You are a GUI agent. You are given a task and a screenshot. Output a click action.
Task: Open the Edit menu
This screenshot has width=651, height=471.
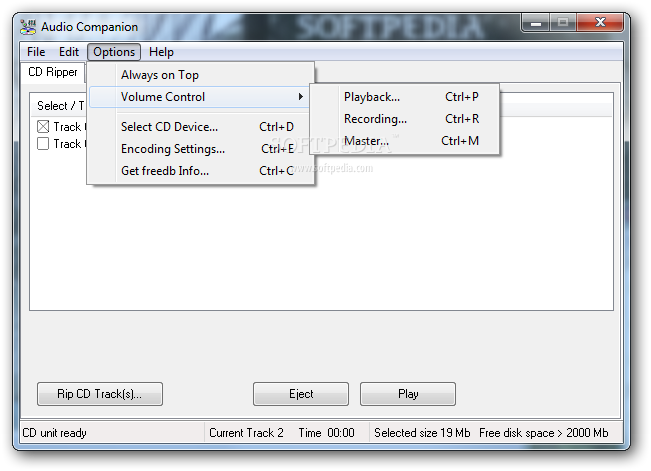click(69, 52)
